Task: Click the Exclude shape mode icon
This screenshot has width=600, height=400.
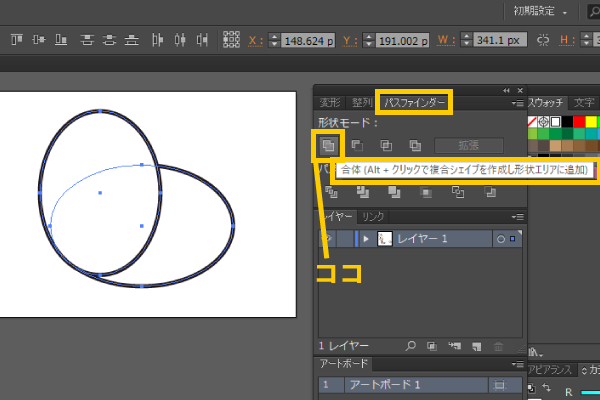Action: click(415, 146)
